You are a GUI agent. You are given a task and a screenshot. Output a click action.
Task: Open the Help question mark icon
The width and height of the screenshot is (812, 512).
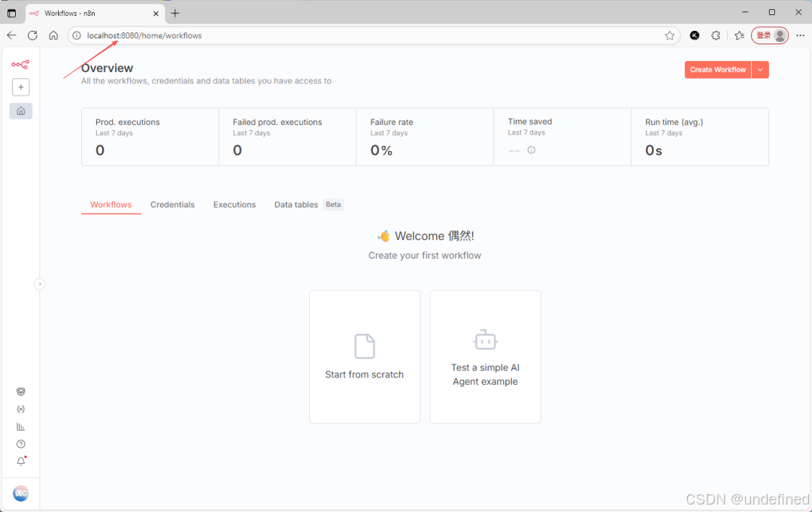21,444
